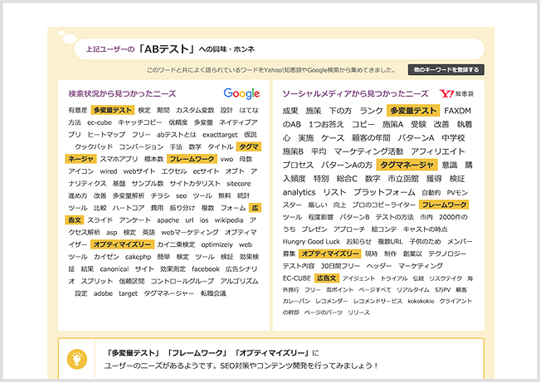Screen dimensions: 540x382
Task: Click the コンバージョン keyword
Action: click(141, 147)
